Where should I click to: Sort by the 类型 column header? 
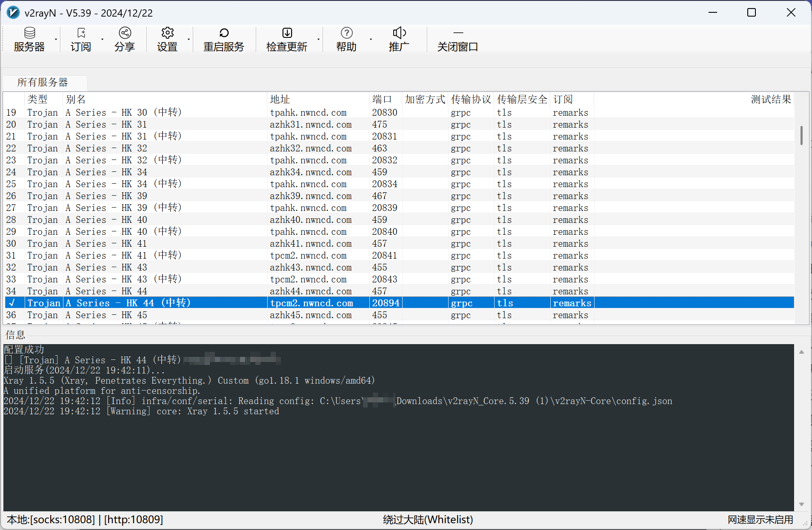[43, 99]
